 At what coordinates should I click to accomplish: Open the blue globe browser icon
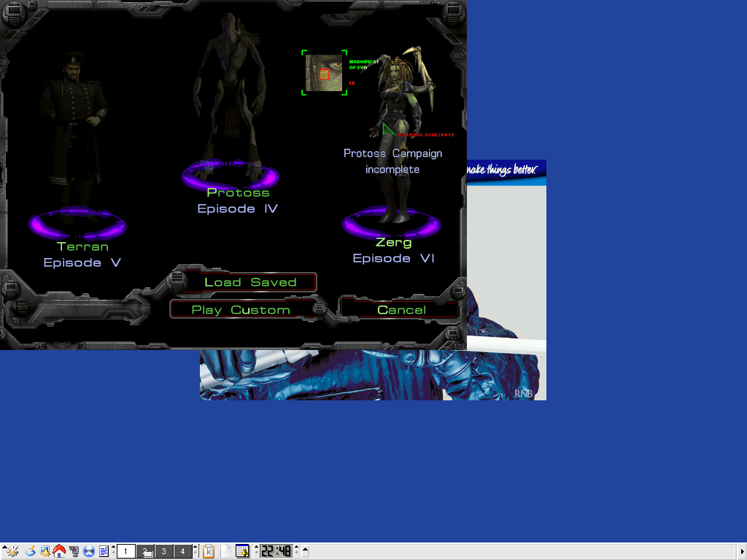pyautogui.click(x=88, y=551)
